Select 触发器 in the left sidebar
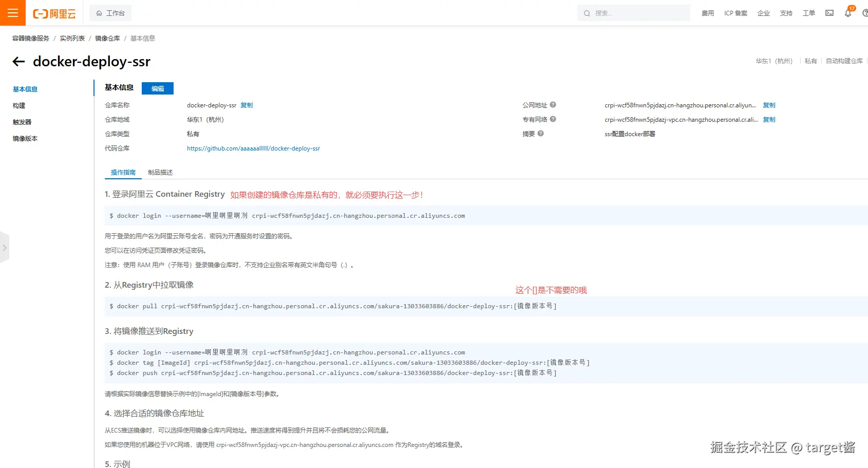 (22, 122)
